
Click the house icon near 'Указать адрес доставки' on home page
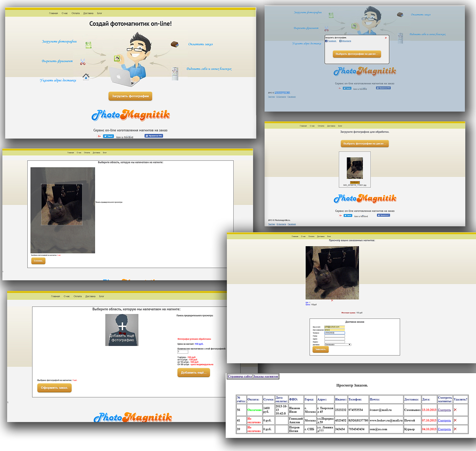86,77
